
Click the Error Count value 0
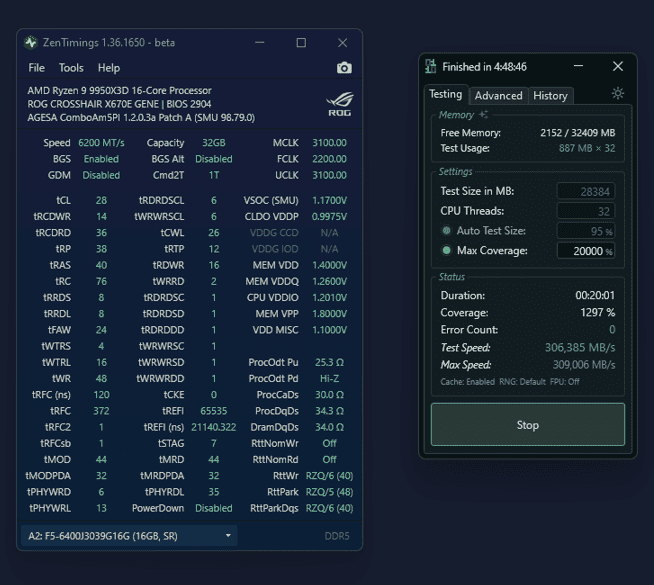tap(612, 329)
